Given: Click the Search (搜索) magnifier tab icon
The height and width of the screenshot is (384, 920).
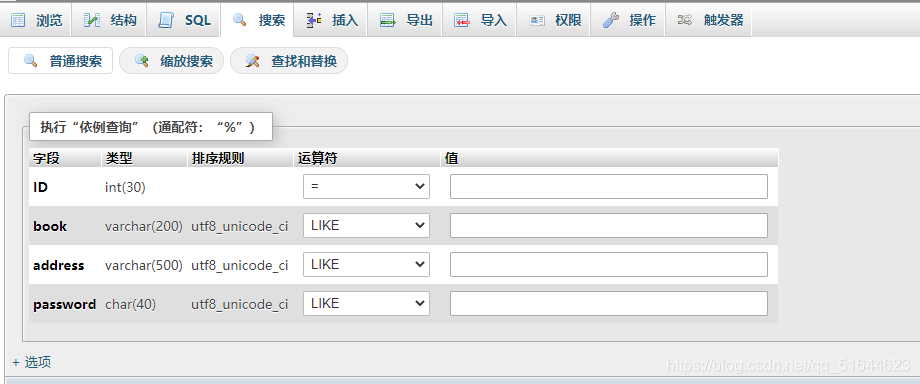Looking at the screenshot, I should click(x=239, y=20).
